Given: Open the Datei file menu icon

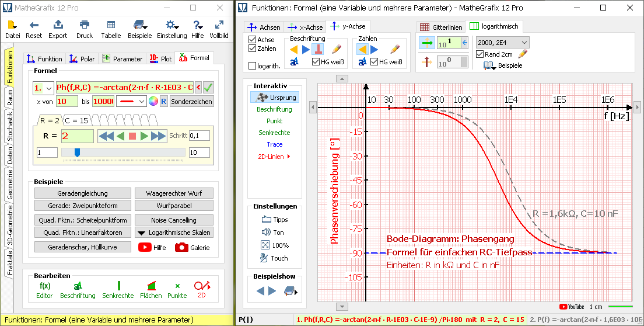Looking at the screenshot, I should (x=12, y=25).
